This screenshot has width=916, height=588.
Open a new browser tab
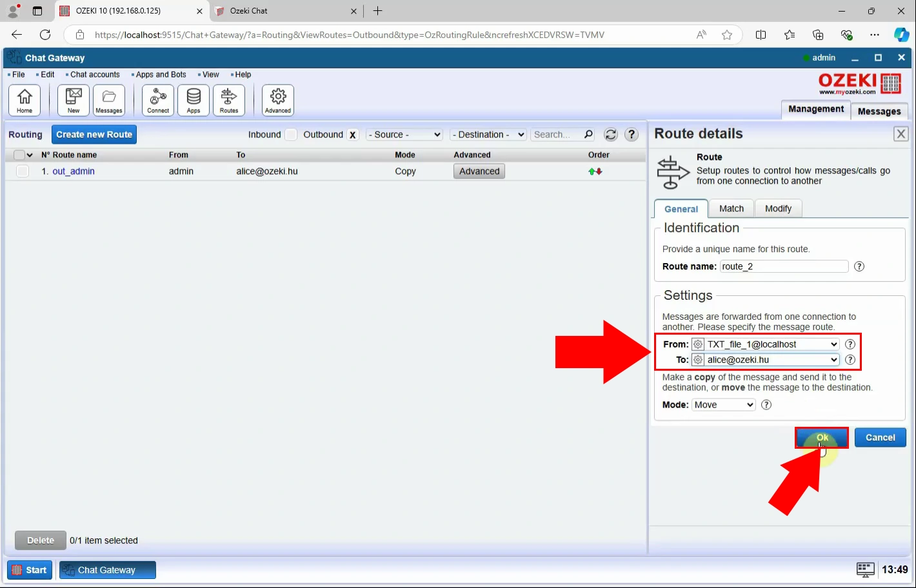[378, 11]
